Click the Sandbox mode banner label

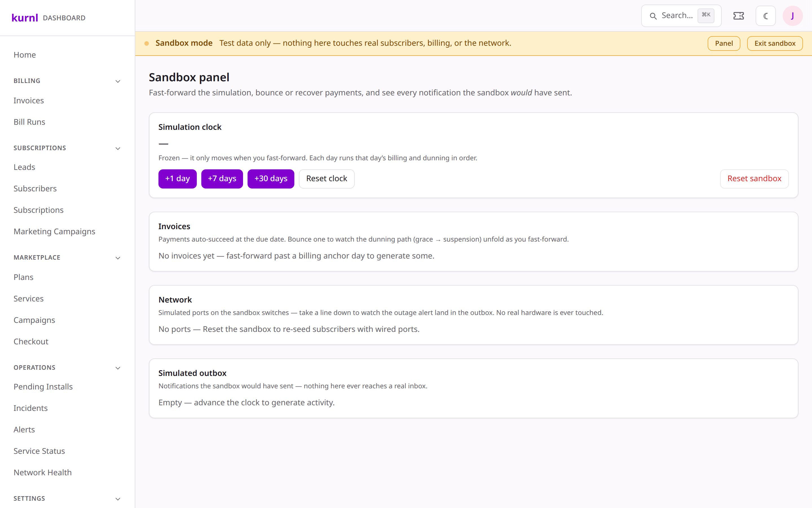point(184,43)
